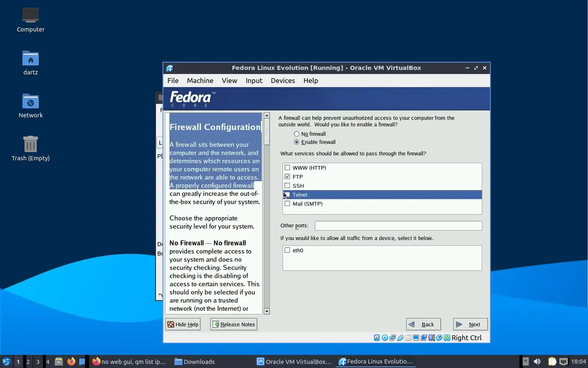588x368 pixels.
Task: Switch to Oracle VM VirtualBox manager taskbar entry
Action: point(294,361)
